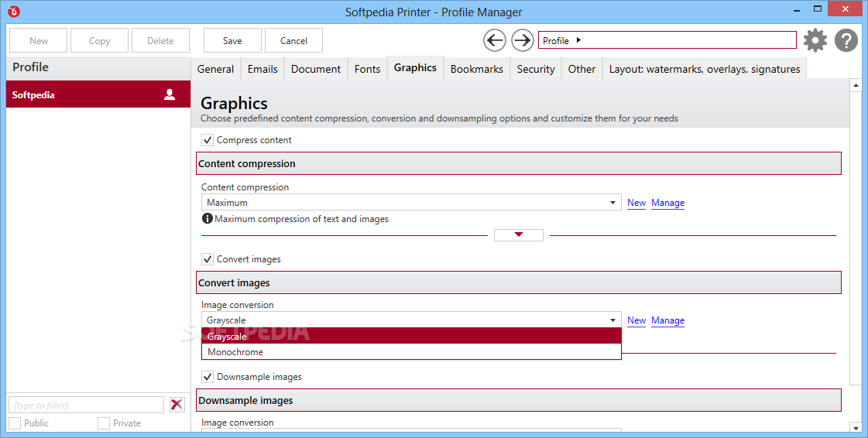868x438 pixels.
Task: Uncheck the Compress content checkbox
Action: (x=208, y=140)
